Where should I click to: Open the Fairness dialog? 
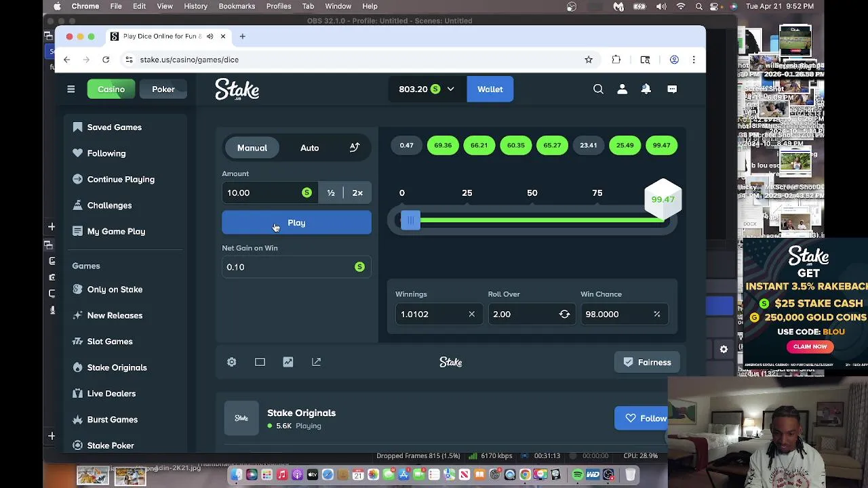(646, 363)
